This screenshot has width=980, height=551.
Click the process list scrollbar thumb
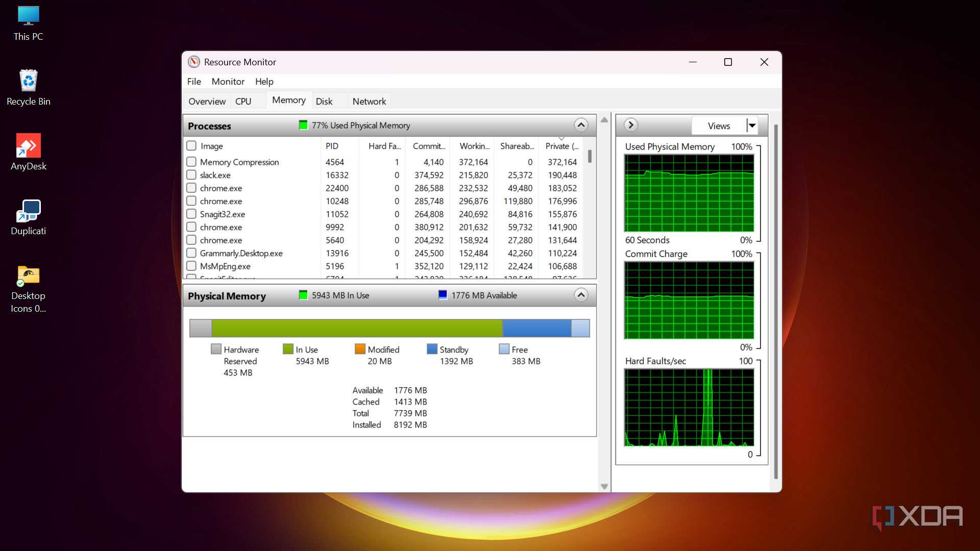point(590,156)
